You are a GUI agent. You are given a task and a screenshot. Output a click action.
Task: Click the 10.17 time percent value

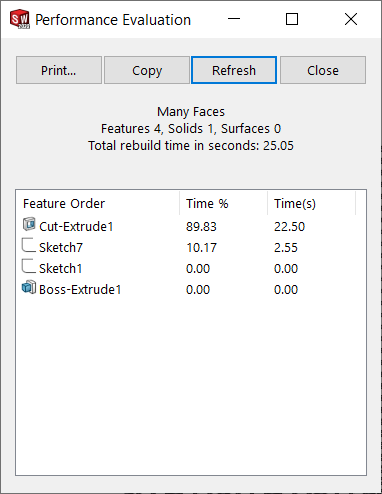coord(201,248)
